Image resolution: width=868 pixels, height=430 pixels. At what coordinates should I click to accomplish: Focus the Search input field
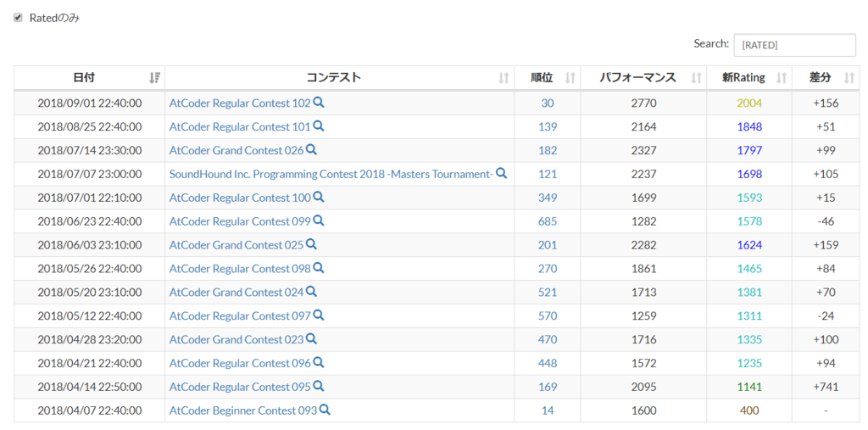(794, 45)
